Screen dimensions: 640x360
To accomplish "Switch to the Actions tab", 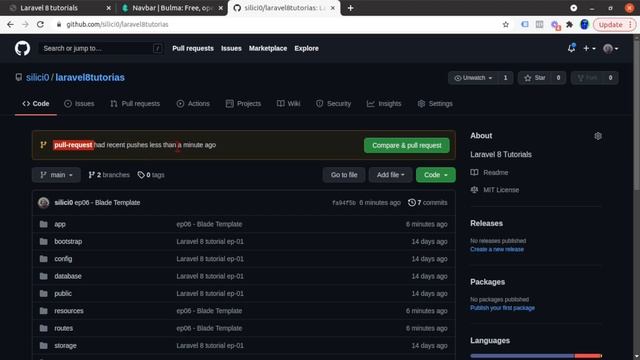I will tap(193, 104).
